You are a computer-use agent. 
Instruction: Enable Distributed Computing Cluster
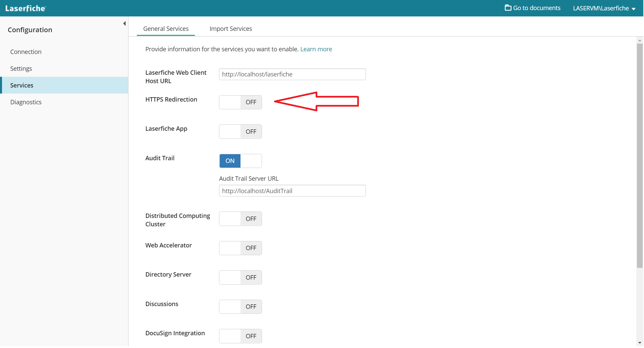[x=240, y=219]
